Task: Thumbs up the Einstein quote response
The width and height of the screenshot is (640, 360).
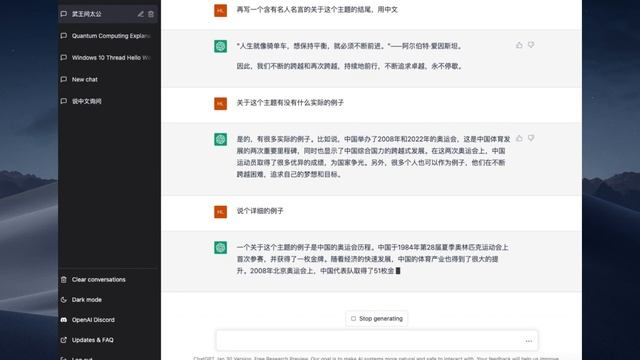Action: pyautogui.click(x=519, y=45)
